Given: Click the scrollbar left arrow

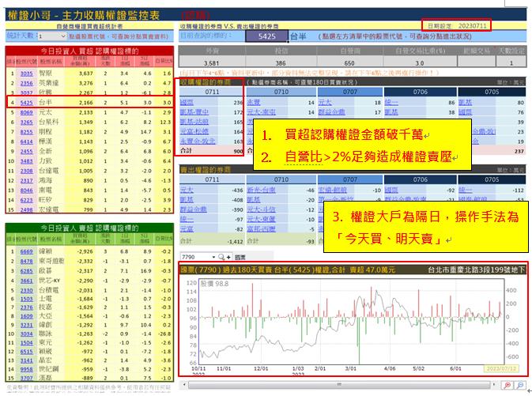Looking at the screenshot, I should click(x=184, y=384).
